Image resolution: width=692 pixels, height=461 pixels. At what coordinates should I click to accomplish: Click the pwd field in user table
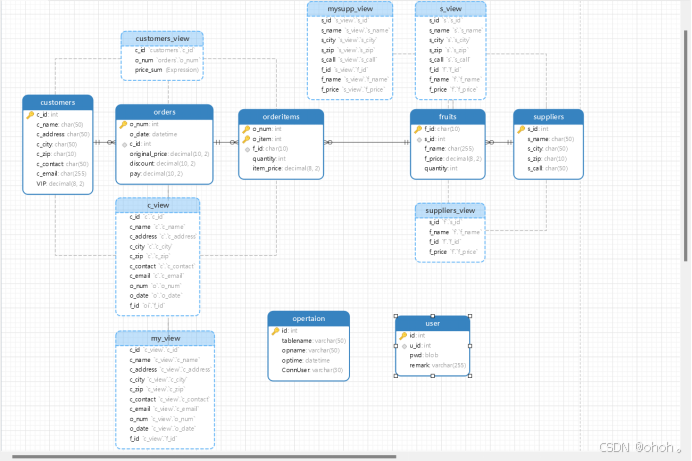424,355
